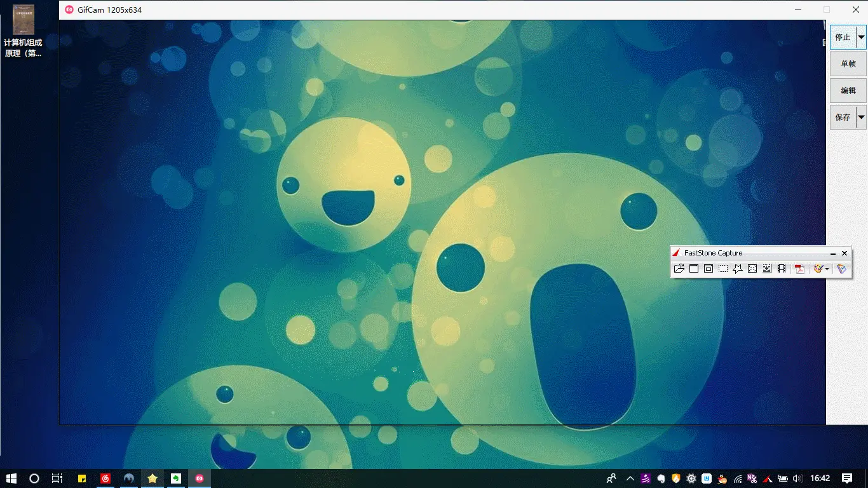Screen dimensions: 868x488
Task: Open the dropdown arrow beside 保存
Action: click(861, 118)
